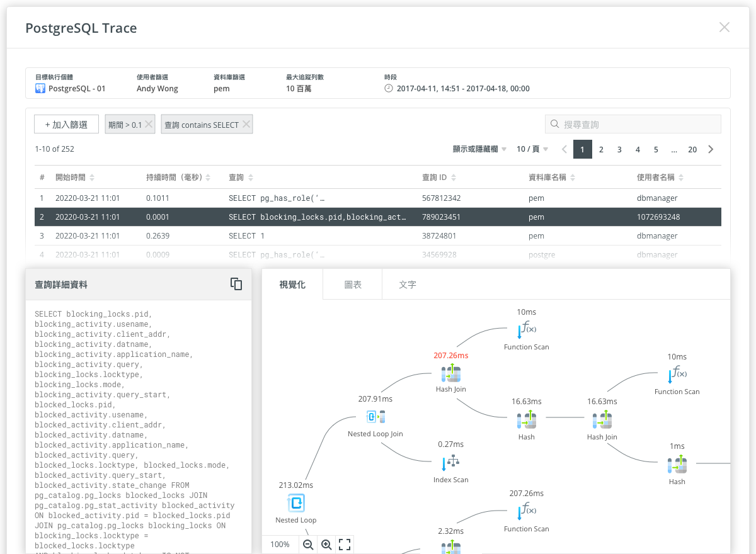
Task: Click the pem database filter value
Action: click(x=222, y=89)
